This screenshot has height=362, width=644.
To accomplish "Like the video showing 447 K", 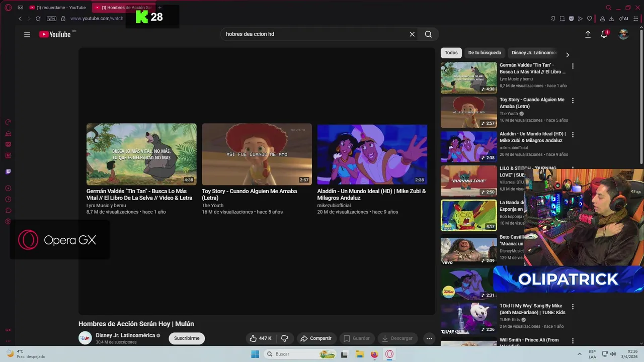I will click(261, 338).
